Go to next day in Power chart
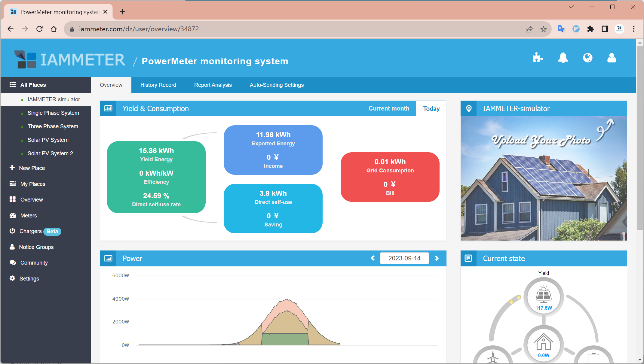Image resolution: width=644 pixels, height=364 pixels. coord(437,258)
